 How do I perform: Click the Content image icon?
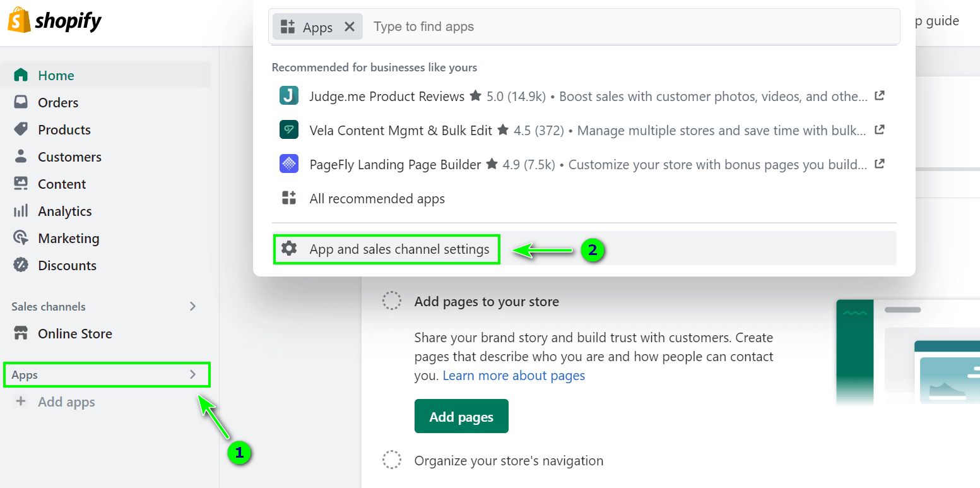21,184
